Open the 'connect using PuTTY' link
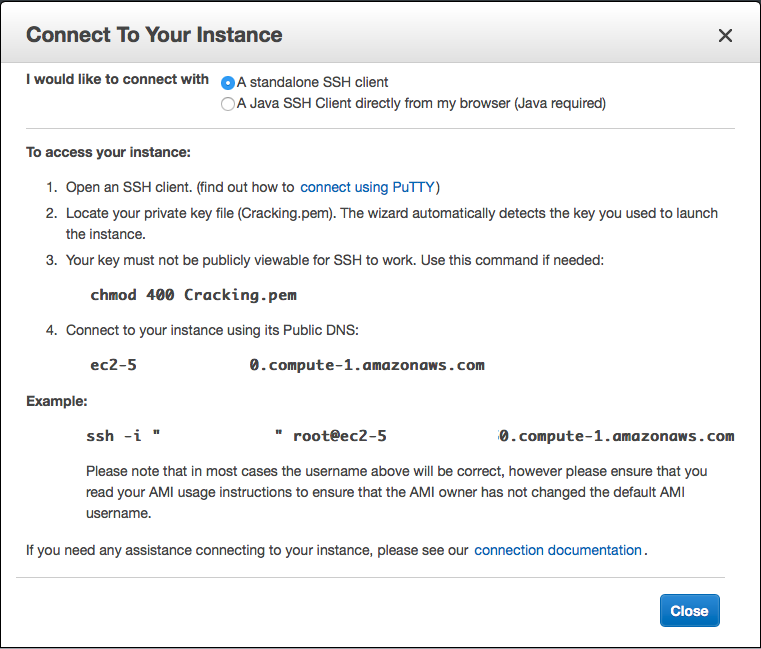Image resolution: width=761 pixels, height=649 pixels. tap(367, 187)
